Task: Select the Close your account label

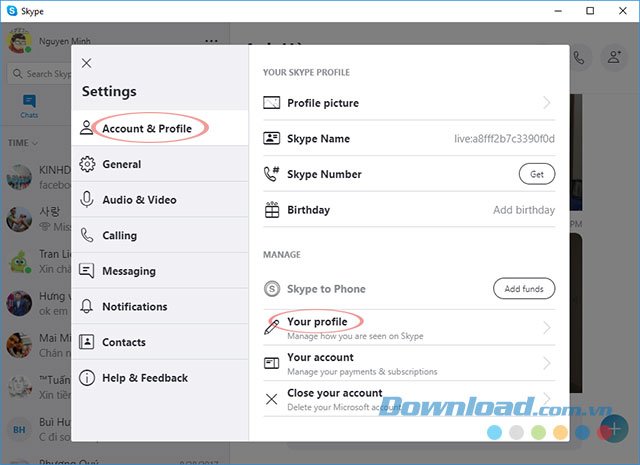Action: 335,393
